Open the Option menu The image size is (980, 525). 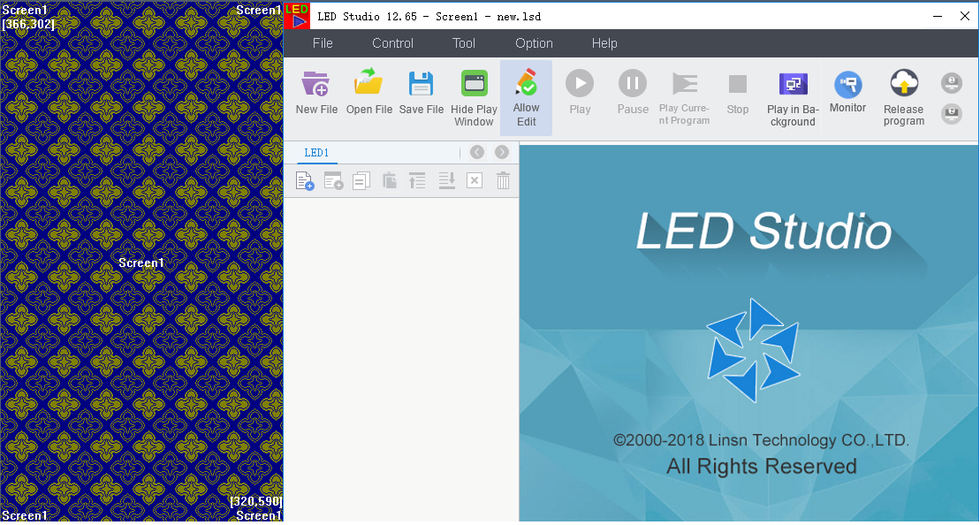pyautogui.click(x=534, y=43)
